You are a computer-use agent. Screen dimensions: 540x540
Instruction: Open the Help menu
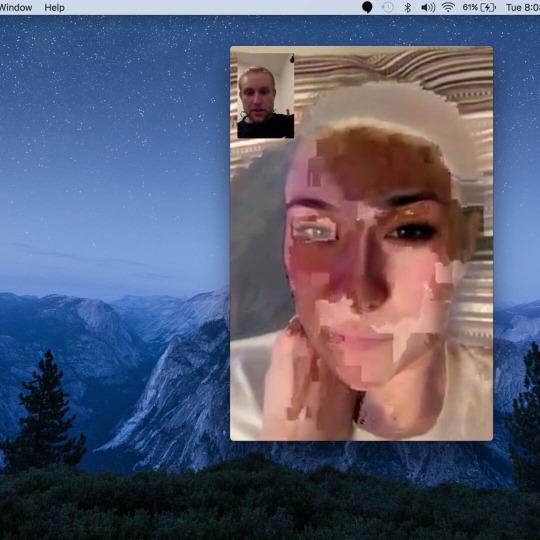(54, 7)
